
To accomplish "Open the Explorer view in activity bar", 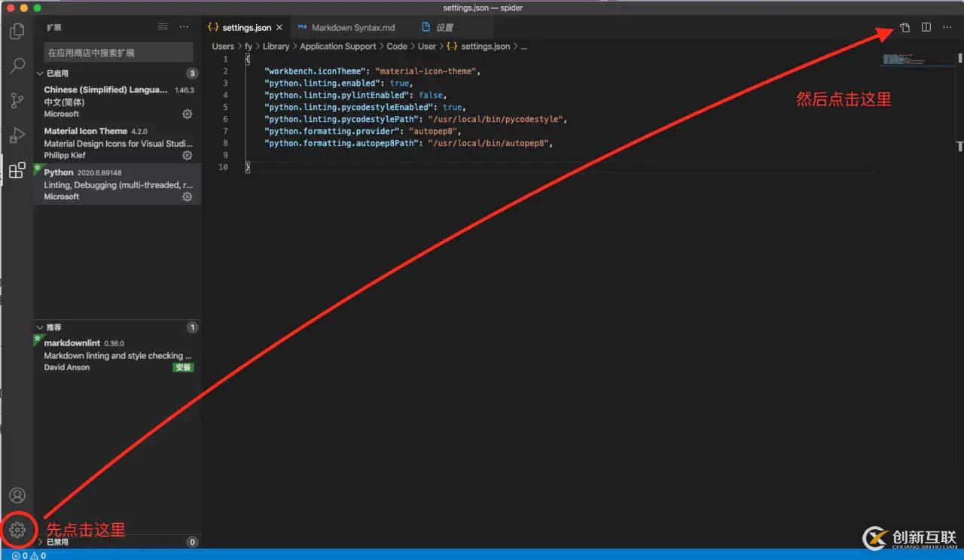I will [x=17, y=32].
